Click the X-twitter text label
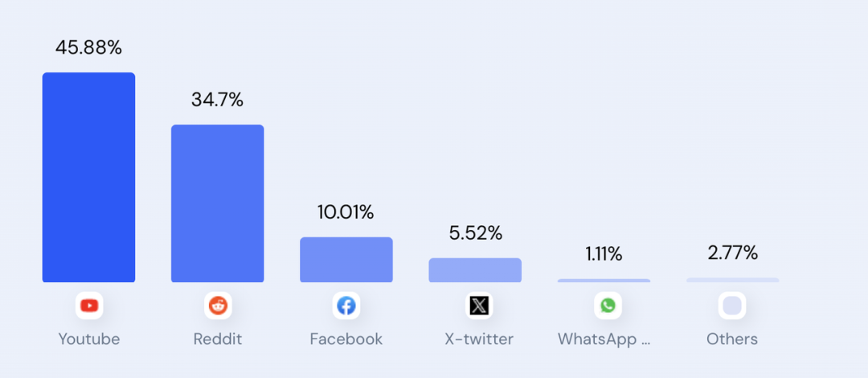Viewport: 868px width, 378px height. coord(479,339)
